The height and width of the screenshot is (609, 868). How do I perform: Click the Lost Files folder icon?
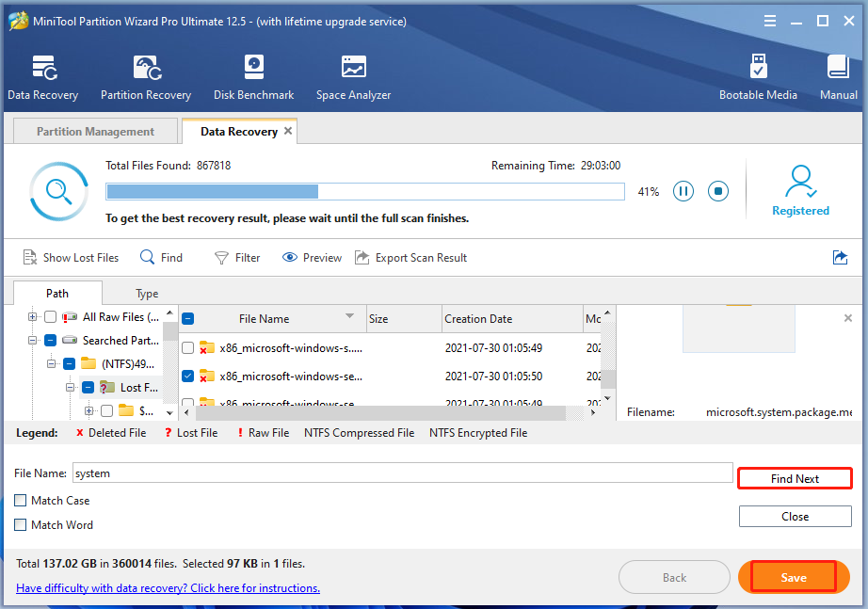[x=107, y=387]
